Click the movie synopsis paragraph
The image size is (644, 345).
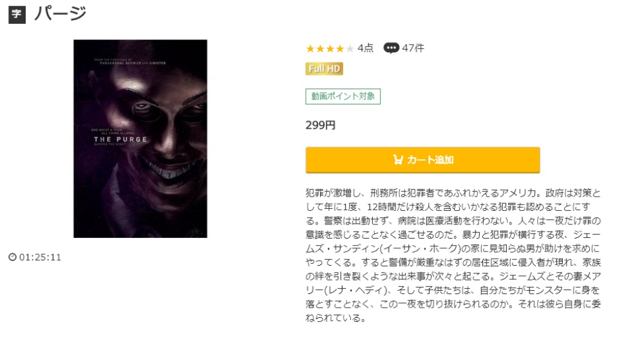pos(453,255)
